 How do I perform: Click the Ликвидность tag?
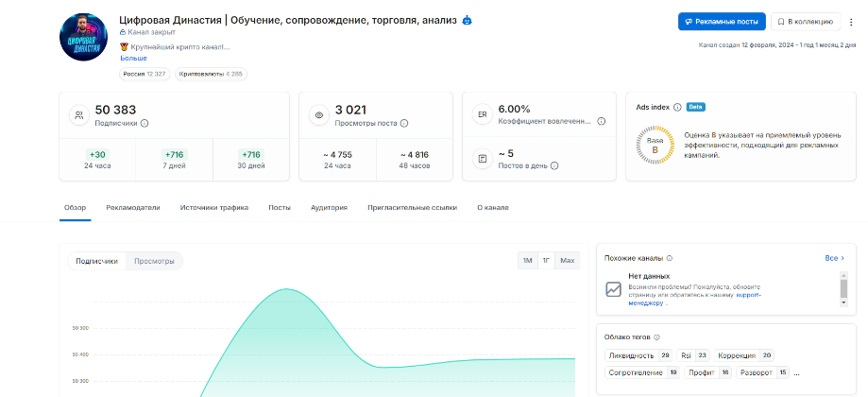coord(638,355)
